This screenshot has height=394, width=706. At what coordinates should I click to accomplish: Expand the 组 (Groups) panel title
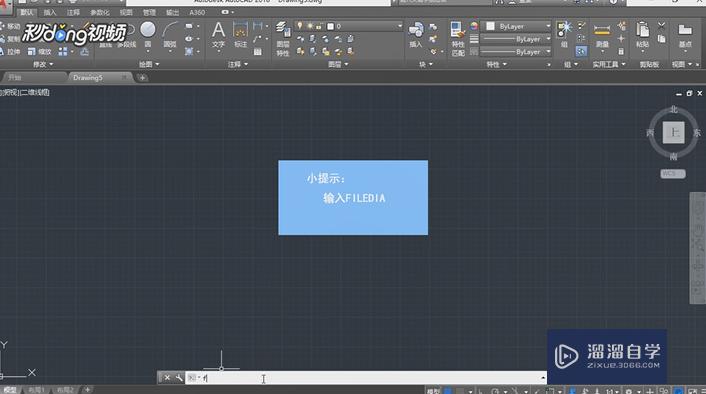[570, 64]
